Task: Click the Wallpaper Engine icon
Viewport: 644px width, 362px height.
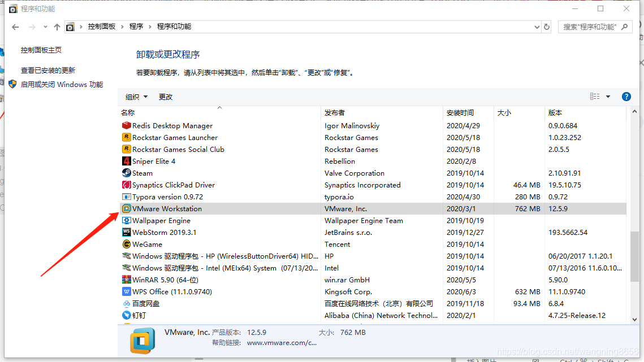Action: coord(127,221)
